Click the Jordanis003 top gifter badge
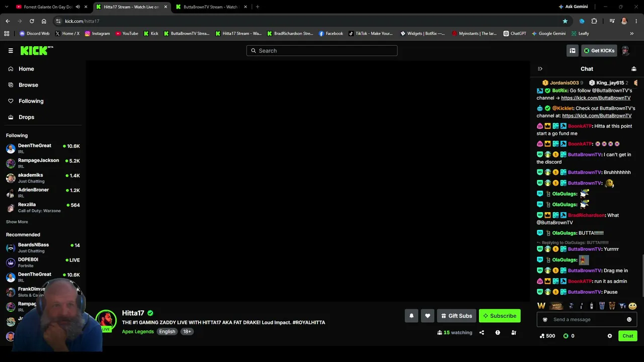The image size is (644, 362). (x=562, y=83)
